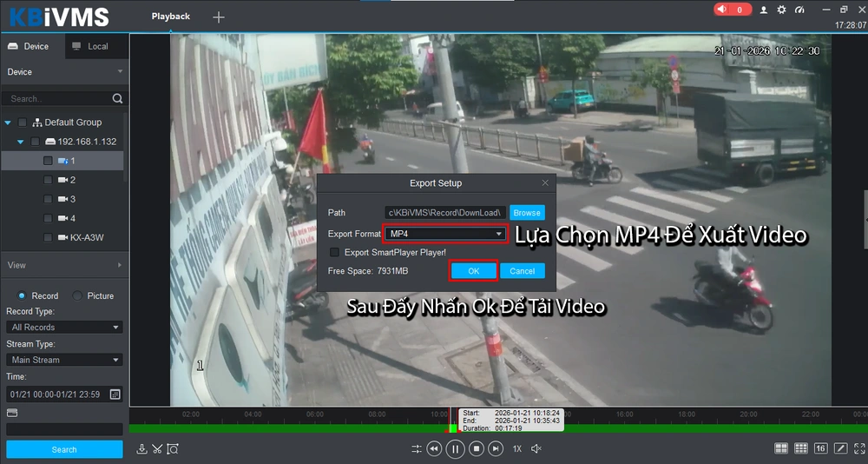Open the smart search region icon
This screenshot has height=464, width=868.
click(x=173, y=448)
